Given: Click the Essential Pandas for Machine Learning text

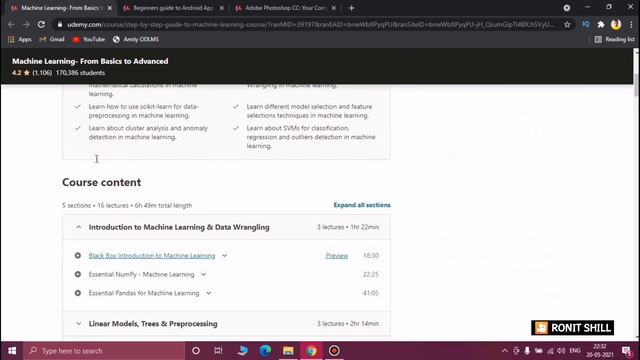Looking at the screenshot, I should (144, 293).
